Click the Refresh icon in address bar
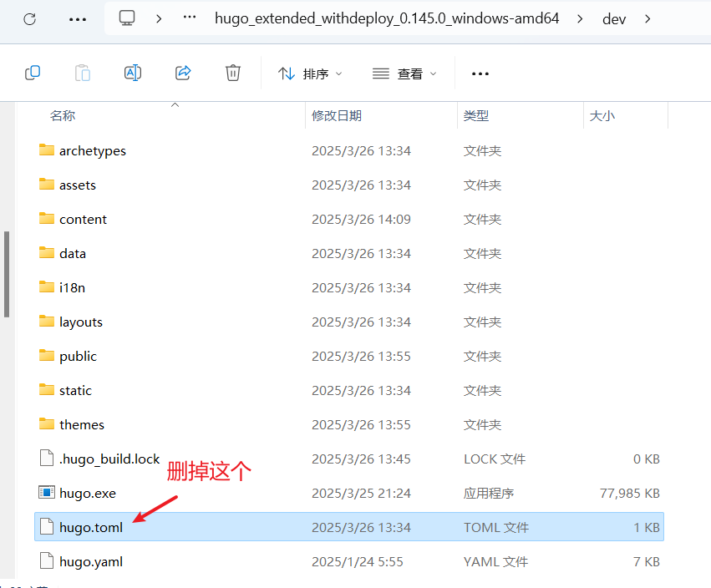711x588 pixels. 30,18
